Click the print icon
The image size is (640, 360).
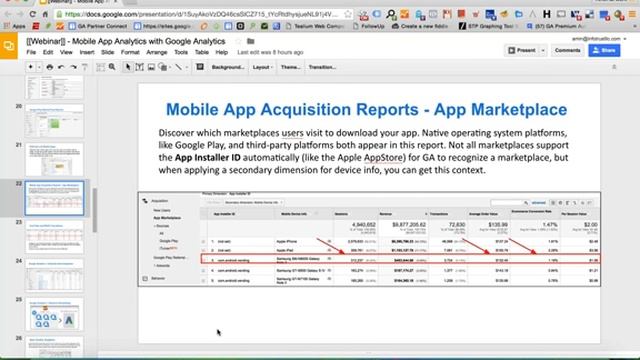coord(50,67)
